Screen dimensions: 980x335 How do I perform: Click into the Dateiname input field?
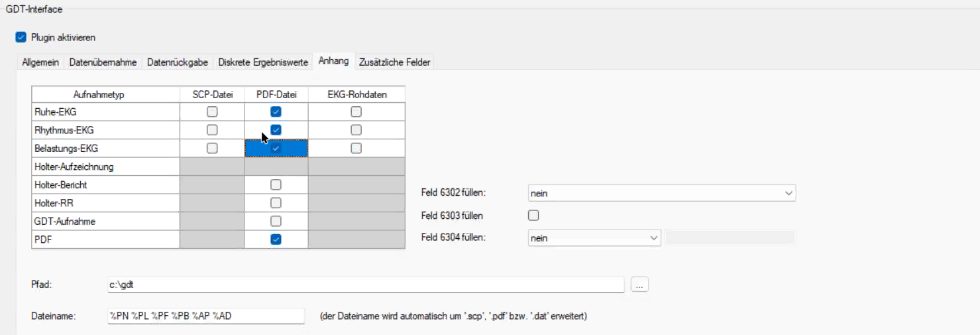205,316
